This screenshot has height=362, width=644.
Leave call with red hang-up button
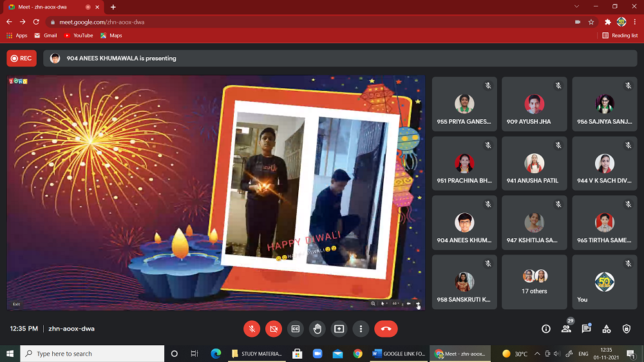pyautogui.click(x=386, y=329)
